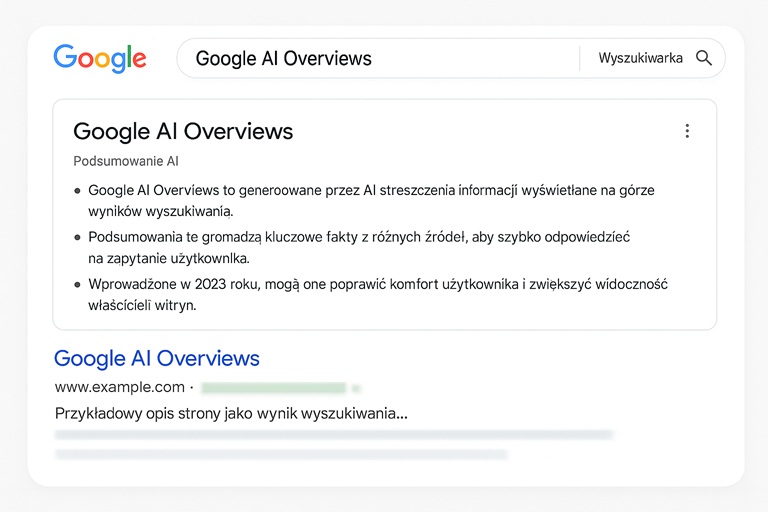
Task: Click the Przykładowy opis strony snippet text
Action: click(x=231, y=414)
